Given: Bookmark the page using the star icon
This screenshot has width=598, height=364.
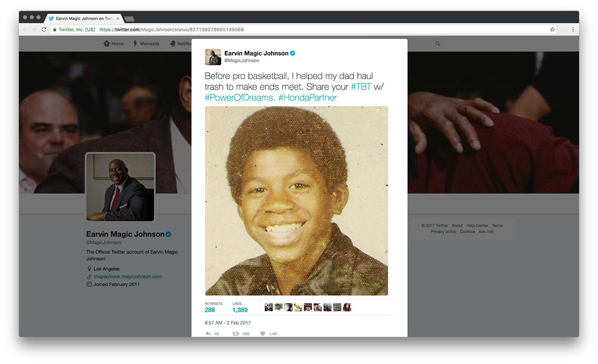Looking at the screenshot, I should pos(552,29).
